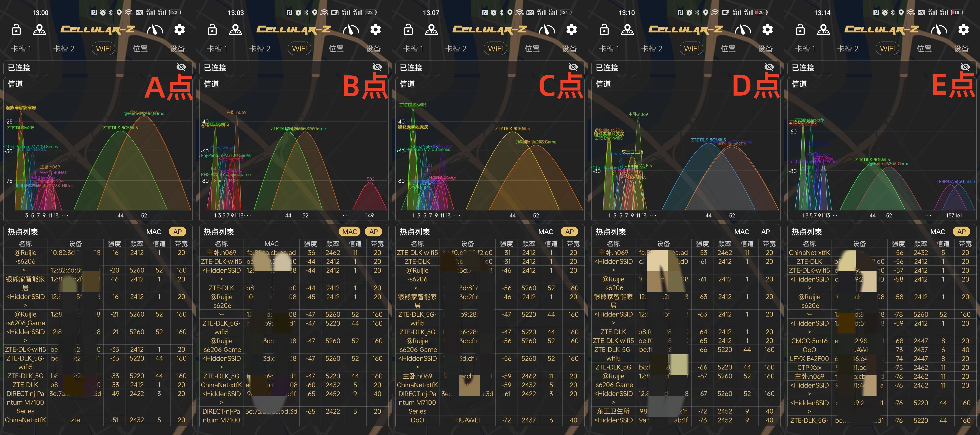Switch to the 卡槽 1 tab in the 13:14 screen
980x435 pixels.
tap(805, 49)
